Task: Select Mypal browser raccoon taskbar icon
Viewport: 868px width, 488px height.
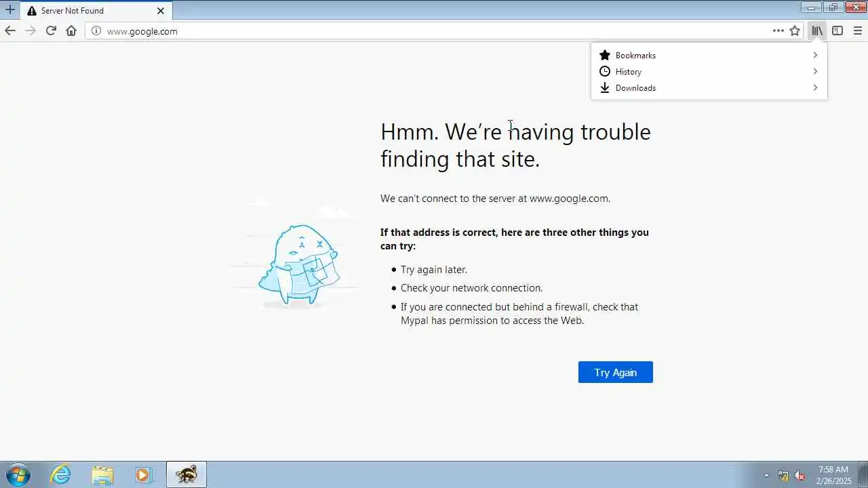Action: [186, 474]
